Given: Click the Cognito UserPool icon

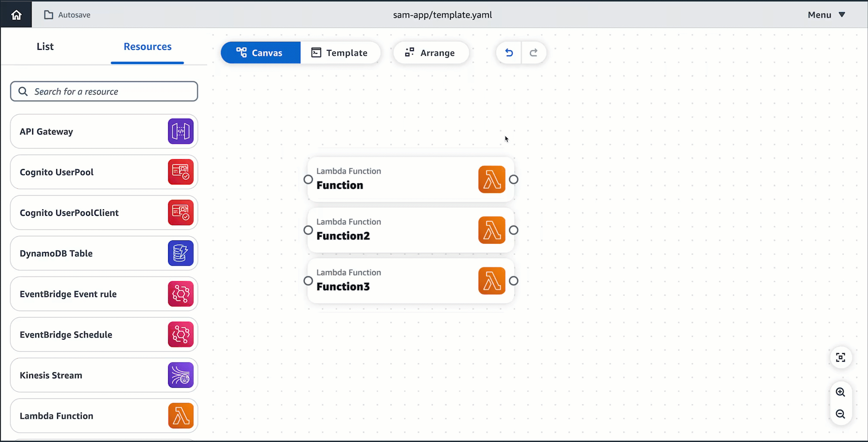Looking at the screenshot, I should point(180,172).
